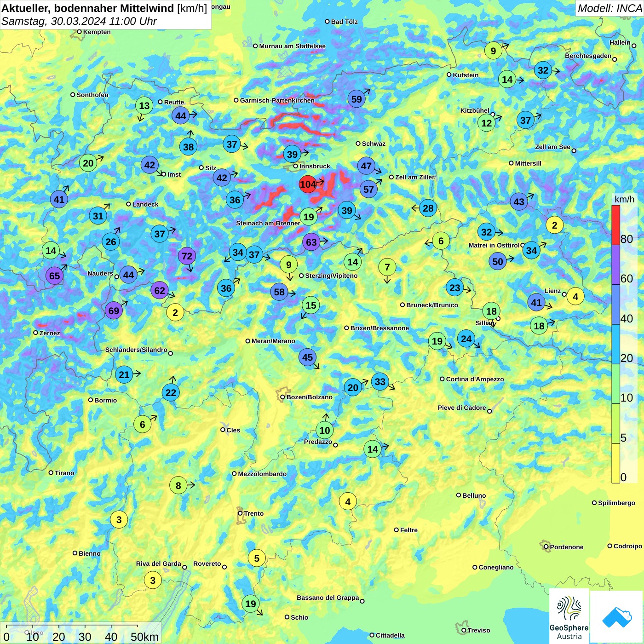Select the green 10–20 legend segment
The image size is (644, 644).
(616, 384)
